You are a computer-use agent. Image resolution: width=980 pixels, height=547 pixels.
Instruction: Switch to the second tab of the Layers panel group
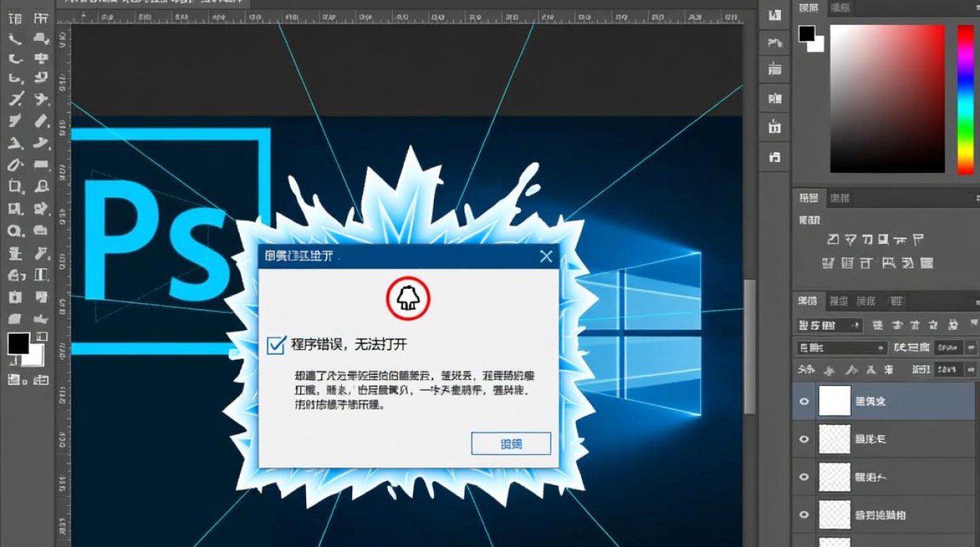(839, 300)
